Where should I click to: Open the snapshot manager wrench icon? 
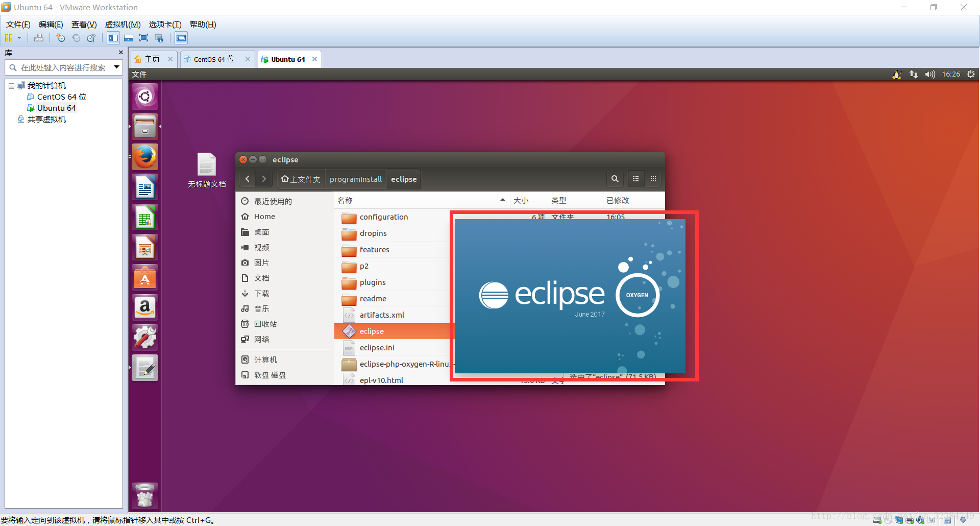91,38
